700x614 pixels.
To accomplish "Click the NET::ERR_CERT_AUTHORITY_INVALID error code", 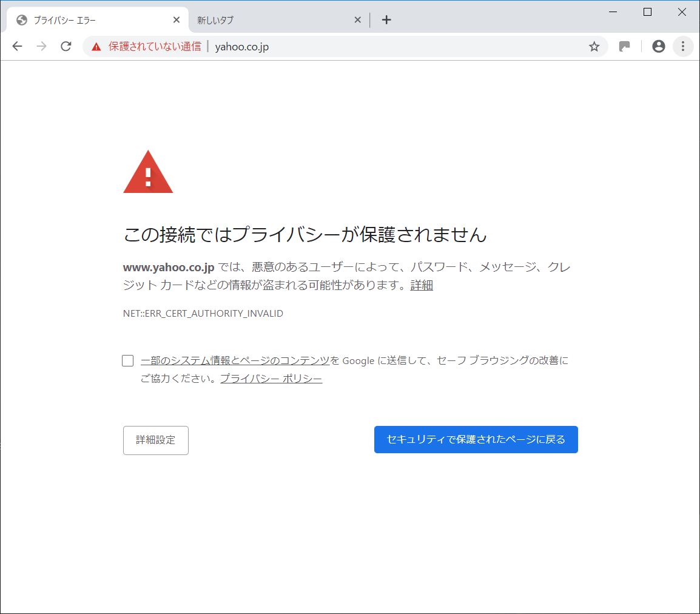I will (203, 314).
